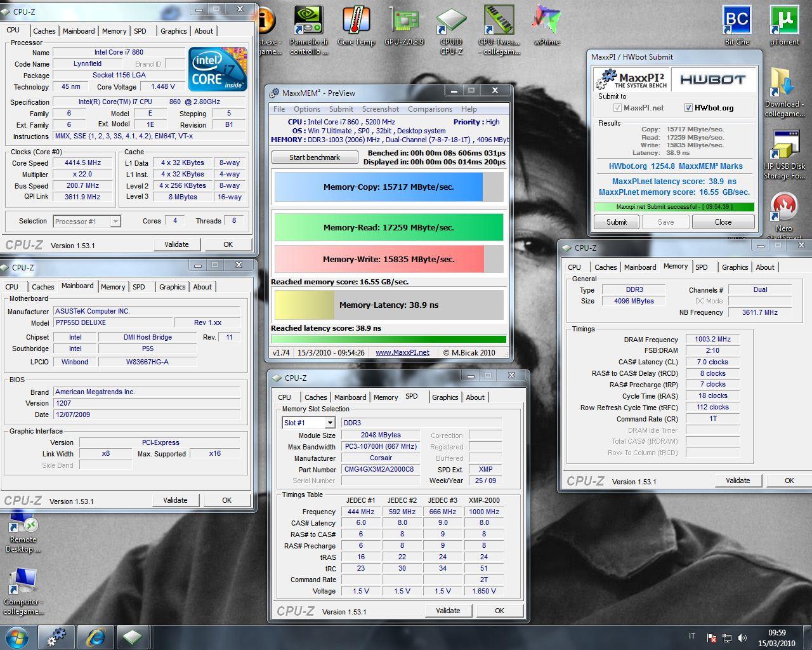Click Validate in the top-left CPU-Z window
Screen dimensions: 812x650
[x=176, y=244]
